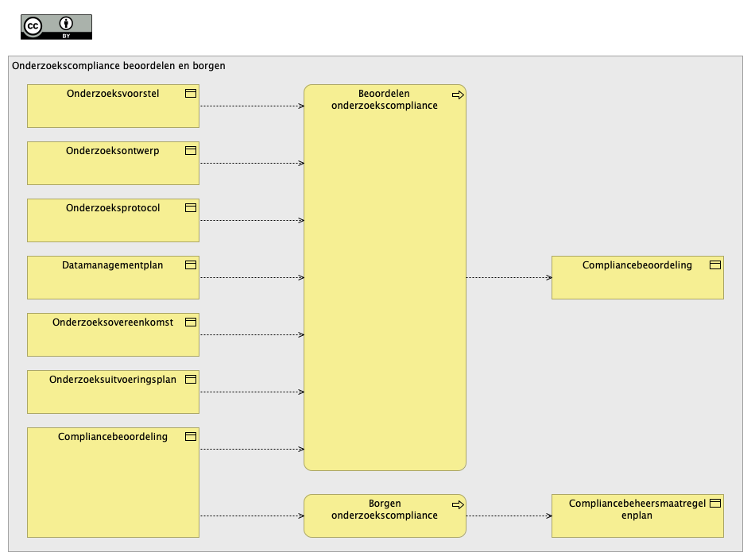Click the BY attribution person icon
Image resolution: width=751 pixels, height=560 pixels.
66,23
